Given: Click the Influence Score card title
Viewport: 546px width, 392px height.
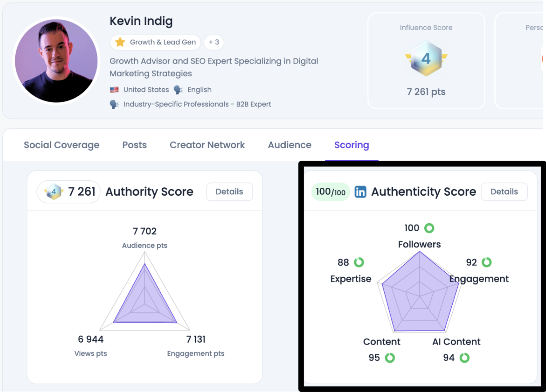Looking at the screenshot, I should pyautogui.click(x=426, y=28).
